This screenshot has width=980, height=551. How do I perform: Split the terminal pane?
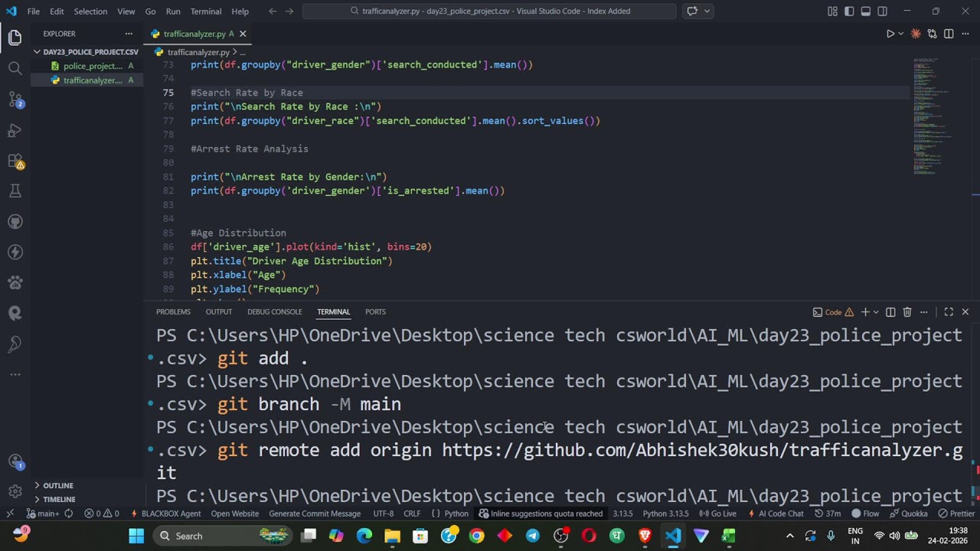coord(890,312)
